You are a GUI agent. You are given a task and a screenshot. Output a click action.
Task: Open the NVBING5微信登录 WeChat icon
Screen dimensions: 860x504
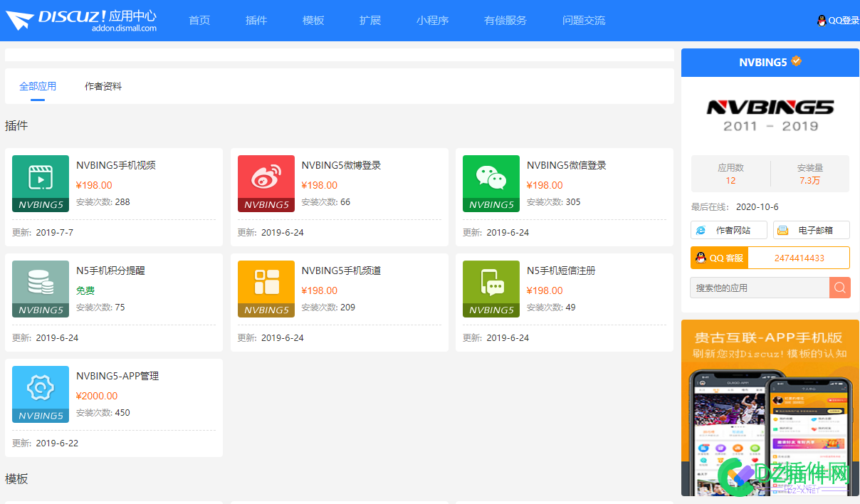(491, 184)
